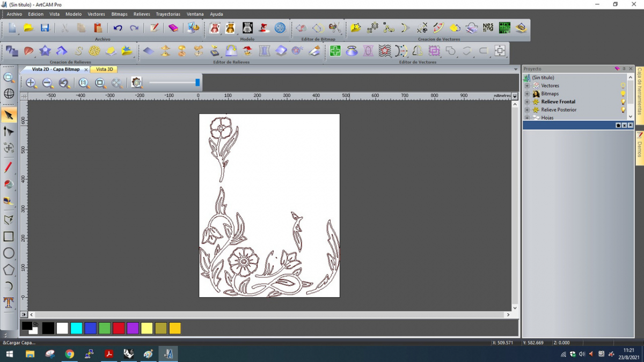Select the circle vector tool

tap(9, 253)
